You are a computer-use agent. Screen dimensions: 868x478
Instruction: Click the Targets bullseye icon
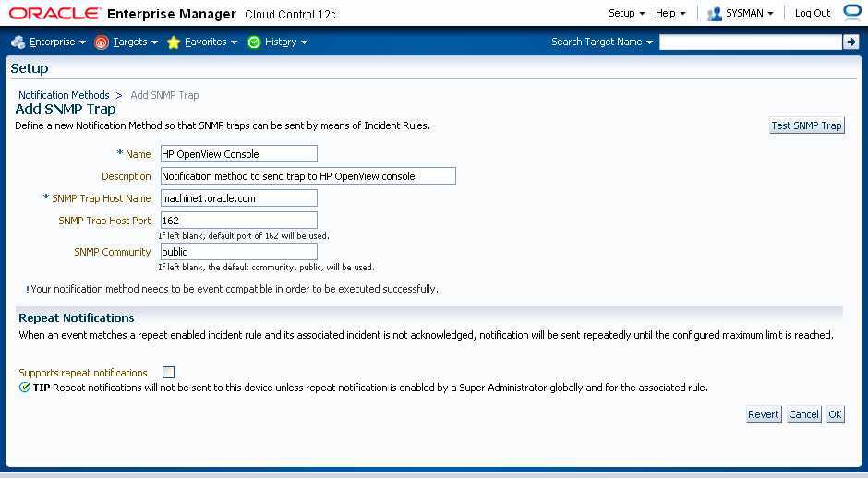pyautogui.click(x=102, y=42)
